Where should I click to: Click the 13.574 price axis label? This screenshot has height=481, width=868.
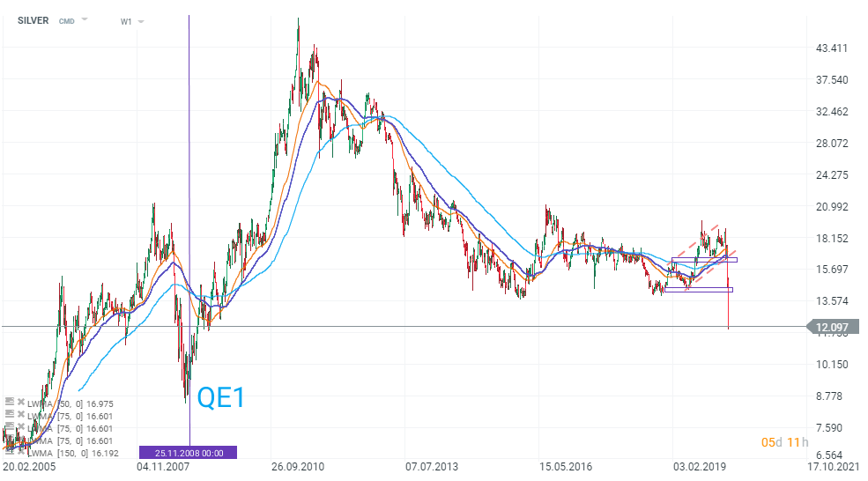(x=832, y=300)
